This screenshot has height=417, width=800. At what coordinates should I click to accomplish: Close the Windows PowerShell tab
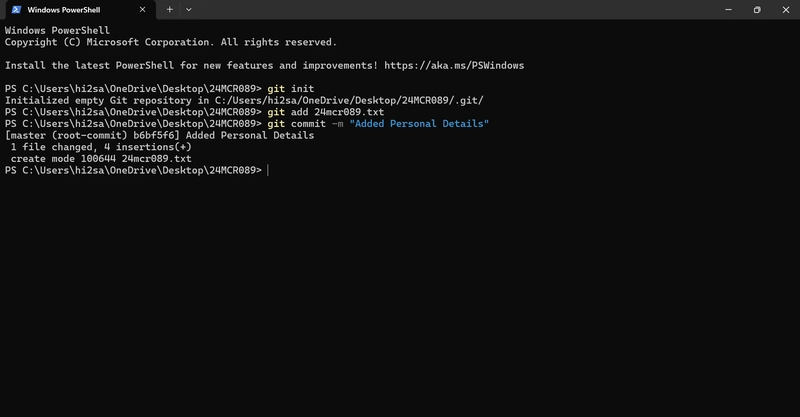click(x=142, y=10)
